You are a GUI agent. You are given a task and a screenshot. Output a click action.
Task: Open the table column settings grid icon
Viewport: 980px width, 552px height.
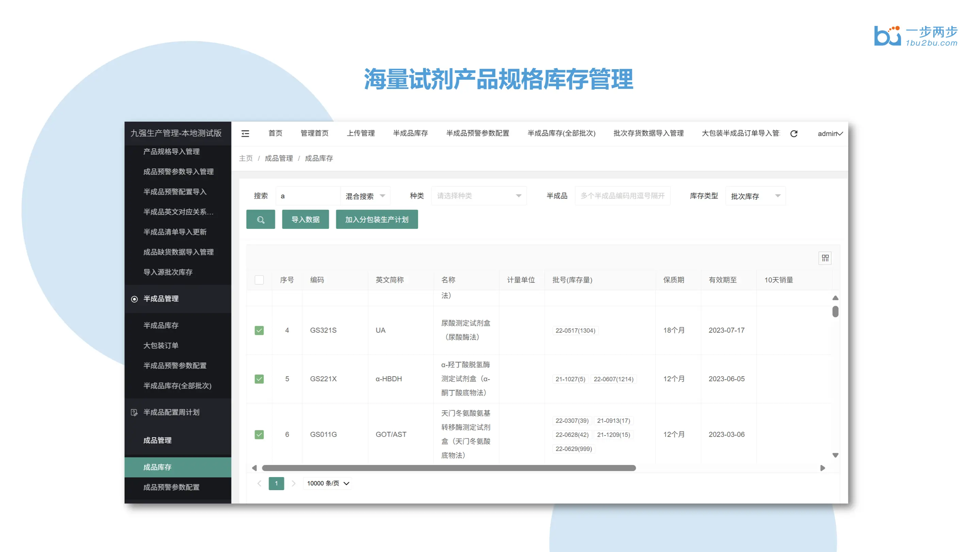coord(825,259)
